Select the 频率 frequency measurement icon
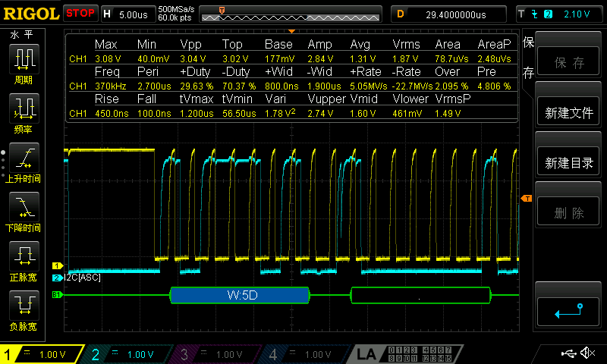This screenshot has height=364, width=607. (24, 108)
